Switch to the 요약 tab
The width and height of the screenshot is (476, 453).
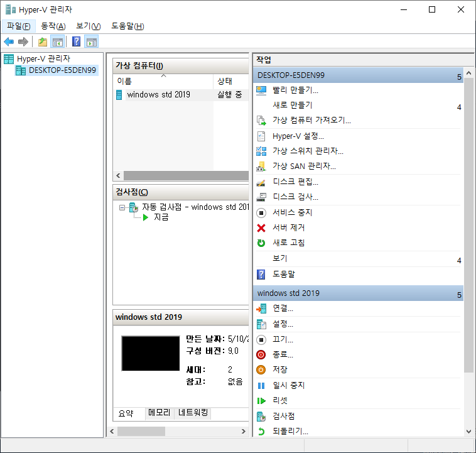[x=126, y=413]
